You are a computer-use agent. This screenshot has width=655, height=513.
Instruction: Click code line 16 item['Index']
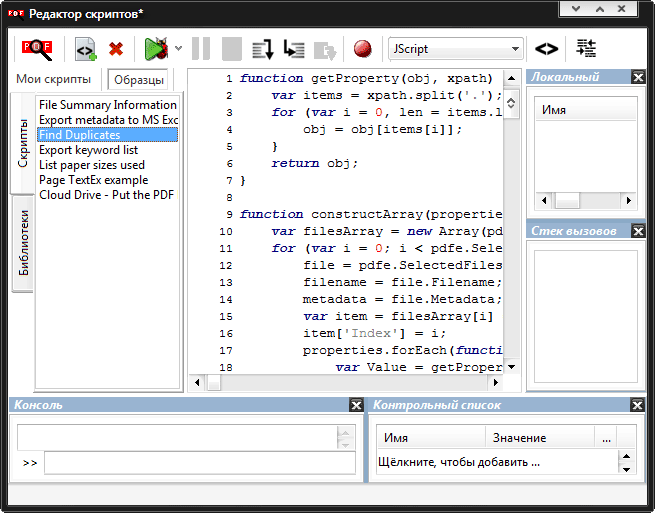(374, 333)
